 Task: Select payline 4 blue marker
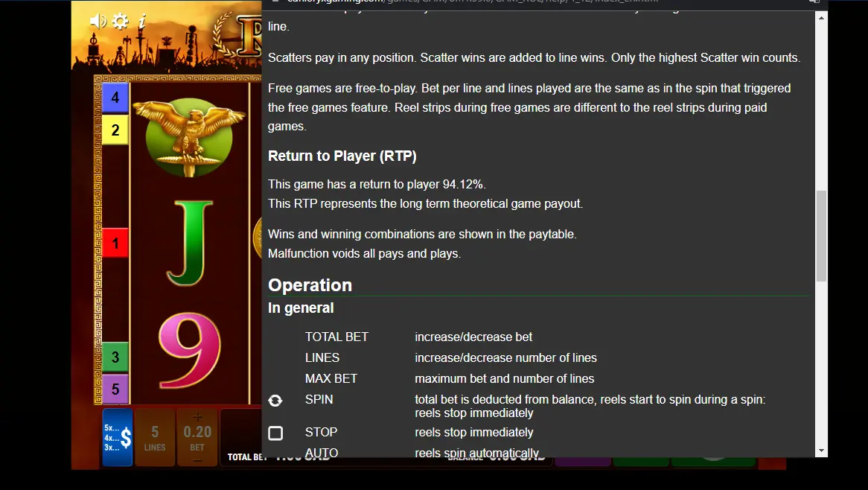click(x=115, y=98)
